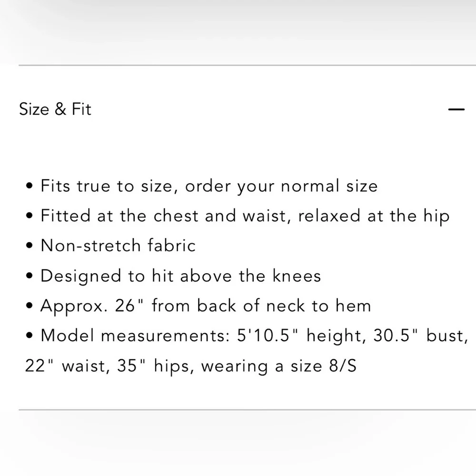476x476 pixels.
Task: Collapse Size & Fit with the minus icon
Action: pyautogui.click(x=456, y=109)
